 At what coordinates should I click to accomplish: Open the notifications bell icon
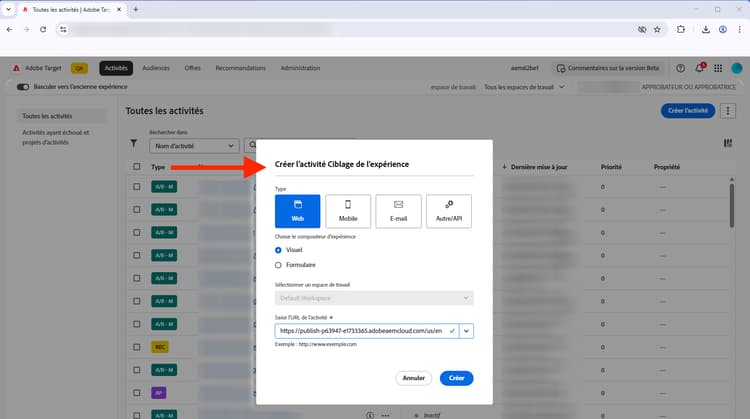coord(699,68)
